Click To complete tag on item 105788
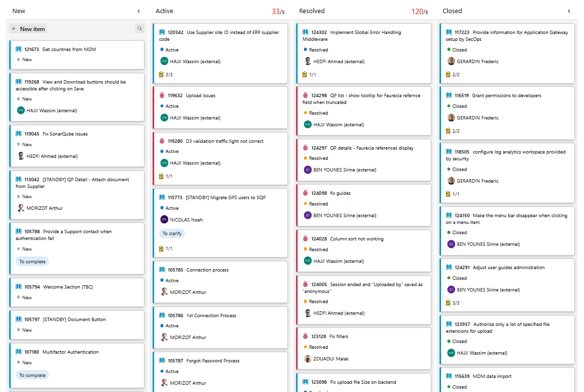584x392 pixels. click(32, 262)
